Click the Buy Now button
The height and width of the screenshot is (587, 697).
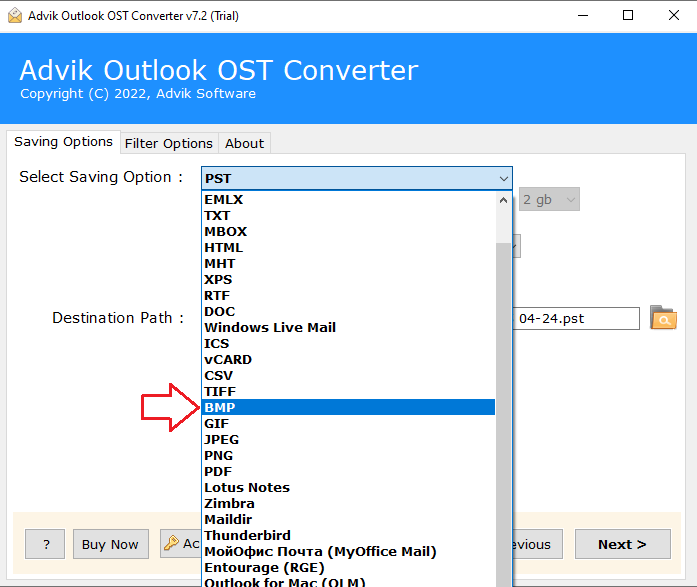pos(111,544)
